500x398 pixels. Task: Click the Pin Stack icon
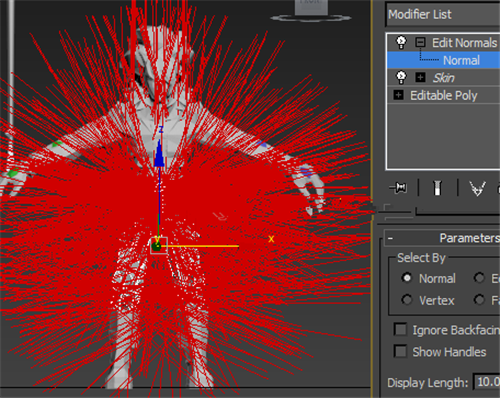coord(398,188)
